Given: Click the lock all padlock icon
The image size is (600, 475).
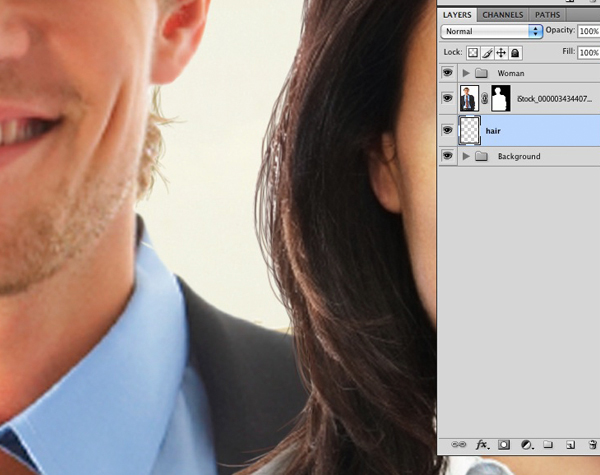Looking at the screenshot, I should click(515, 52).
